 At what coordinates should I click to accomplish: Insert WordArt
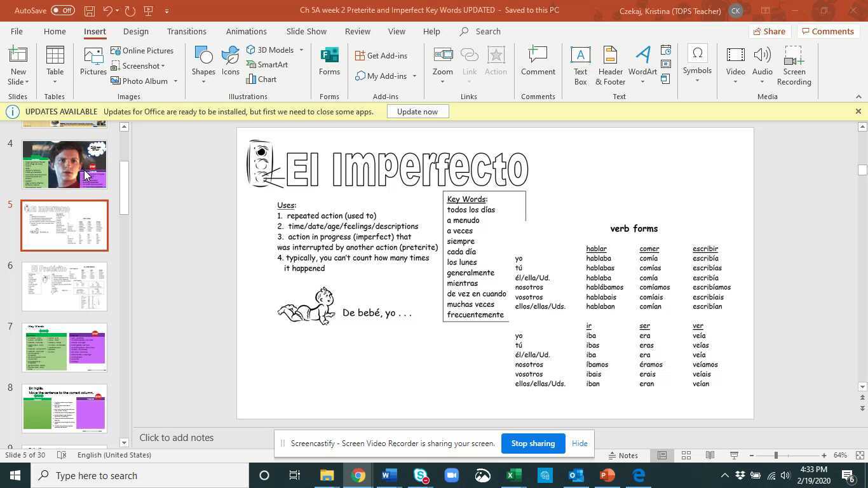(642, 64)
